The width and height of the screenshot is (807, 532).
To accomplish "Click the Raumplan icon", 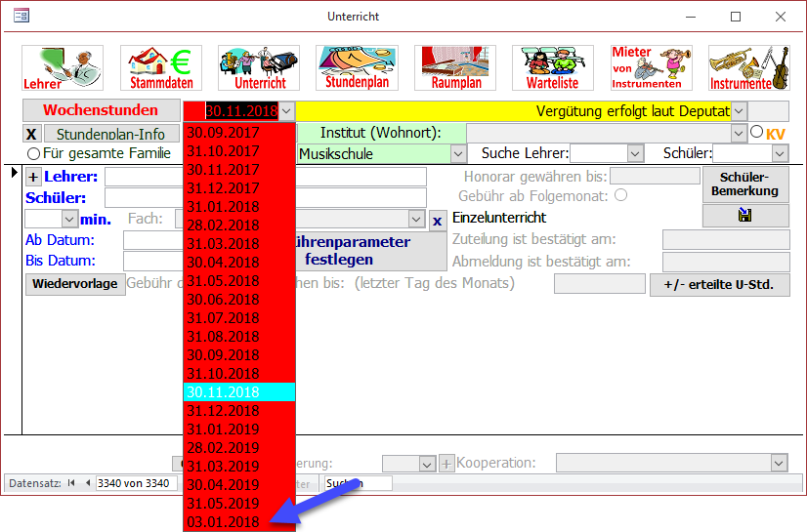I will 454,67.
